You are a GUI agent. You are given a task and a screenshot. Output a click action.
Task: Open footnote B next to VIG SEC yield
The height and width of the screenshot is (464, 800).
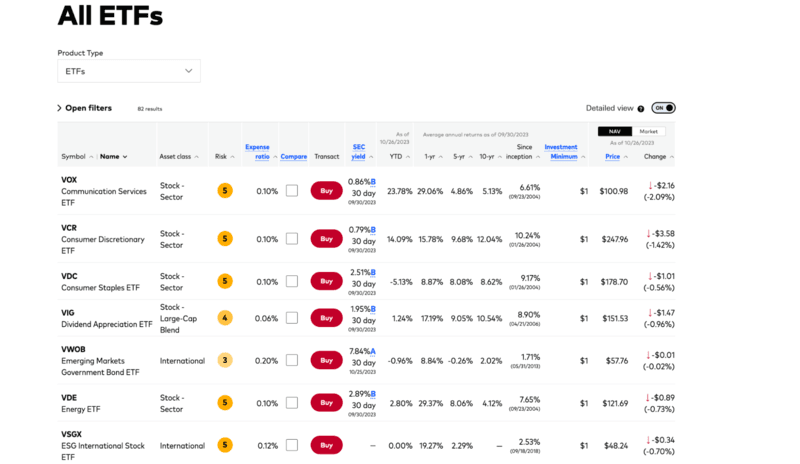pyautogui.click(x=373, y=309)
